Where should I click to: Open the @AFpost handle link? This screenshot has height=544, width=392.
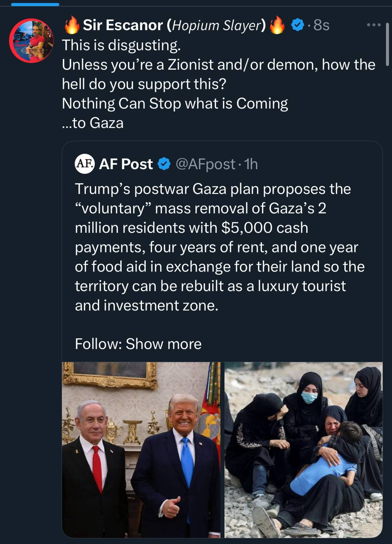click(x=205, y=164)
